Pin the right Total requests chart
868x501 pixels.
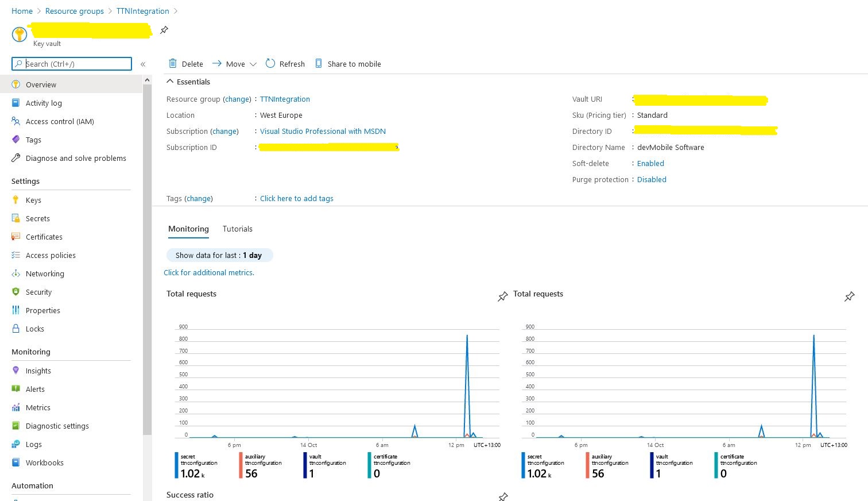(x=850, y=296)
